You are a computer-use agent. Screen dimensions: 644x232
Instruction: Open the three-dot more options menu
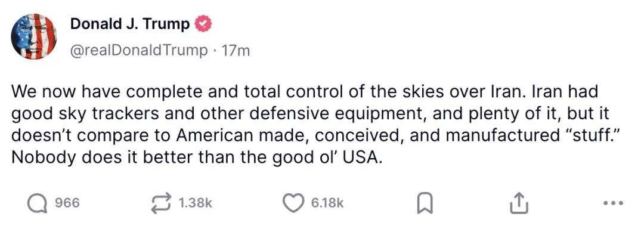pos(614,203)
